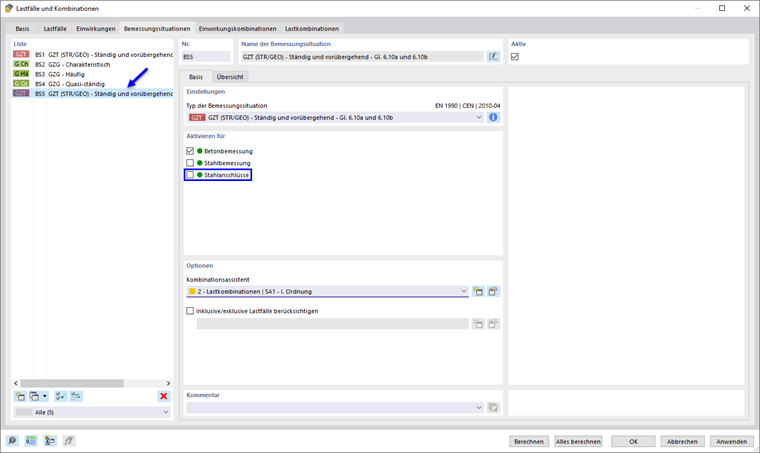
Task: Open the Lastkombinationen tab
Action: (x=312, y=29)
